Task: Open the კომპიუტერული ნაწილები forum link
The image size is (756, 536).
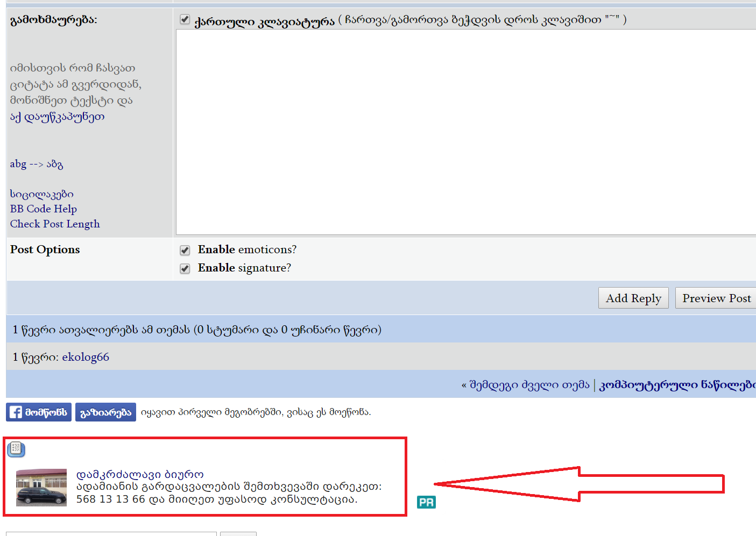Action: (x=677, y=385)
